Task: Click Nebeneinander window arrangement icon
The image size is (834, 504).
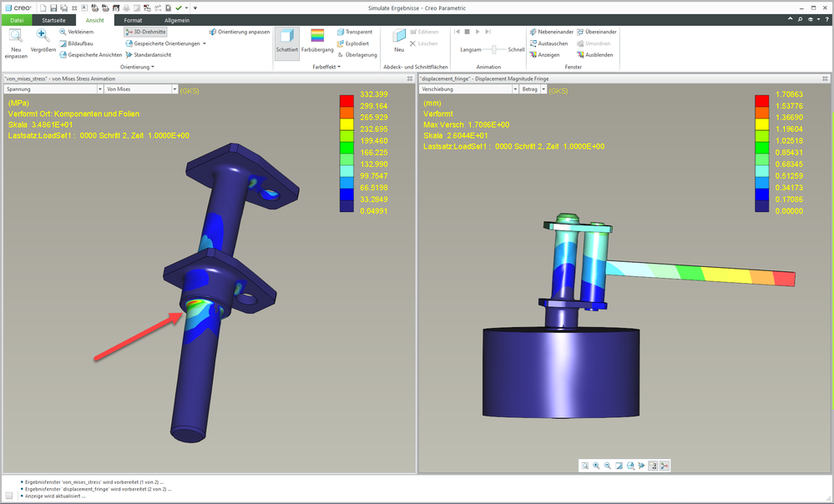Action: 533,32
